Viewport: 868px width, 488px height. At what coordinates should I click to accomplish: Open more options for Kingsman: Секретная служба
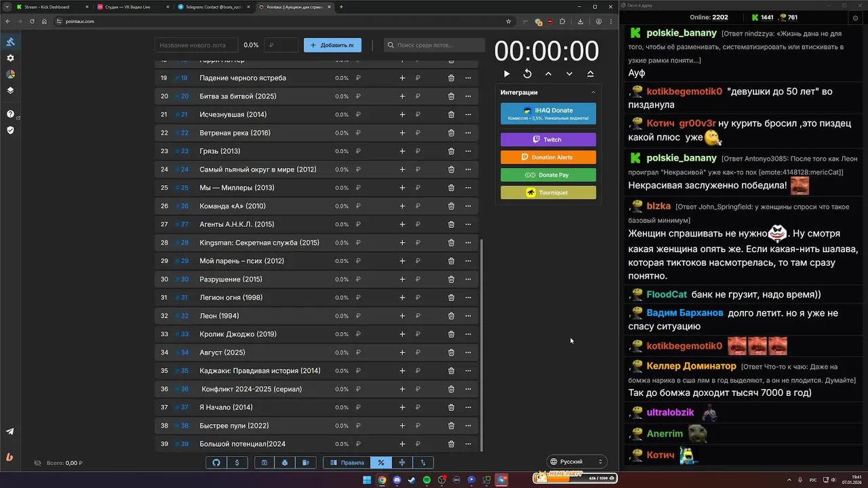point(468,243)
